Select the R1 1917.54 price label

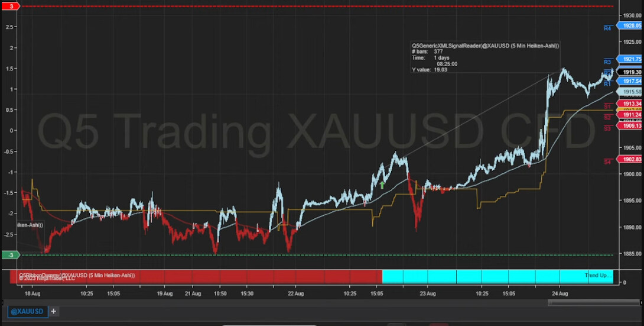(x=630, y=81)
